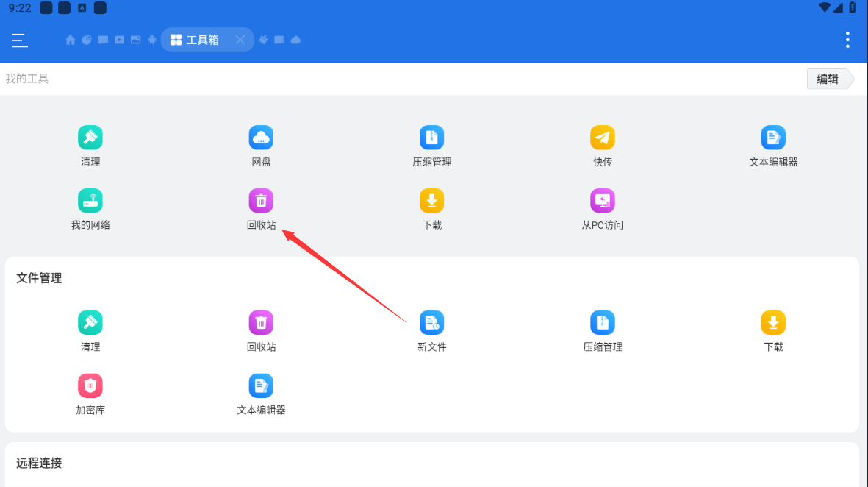Open the 文本编辑器 text editor icon

pos(773,137)
